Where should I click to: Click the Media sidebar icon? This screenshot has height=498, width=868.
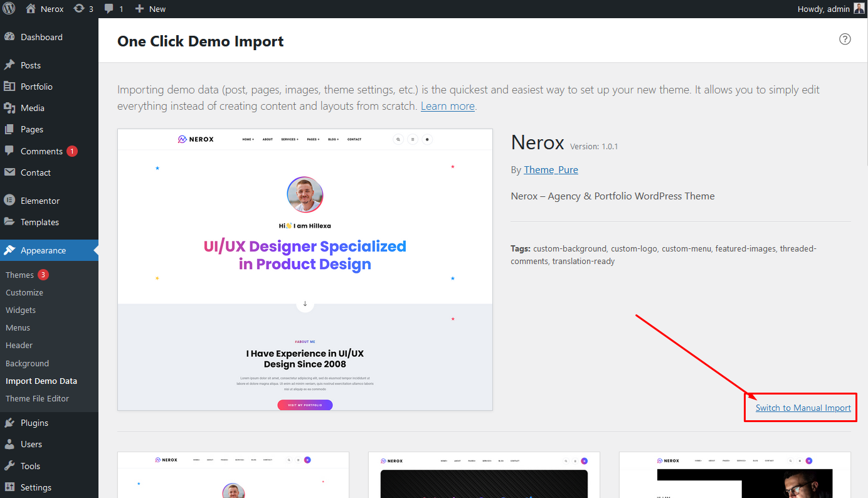[9, 108]
